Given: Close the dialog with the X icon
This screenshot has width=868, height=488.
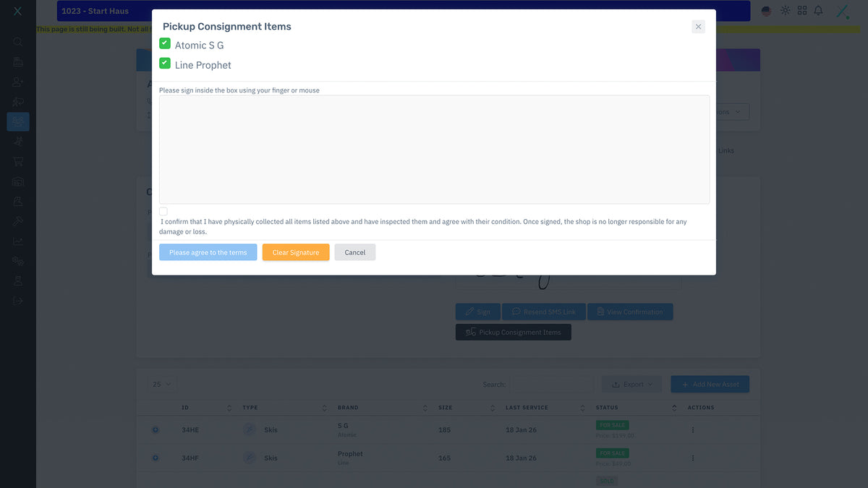Looking at the screenshot, I should coord(698,27).
